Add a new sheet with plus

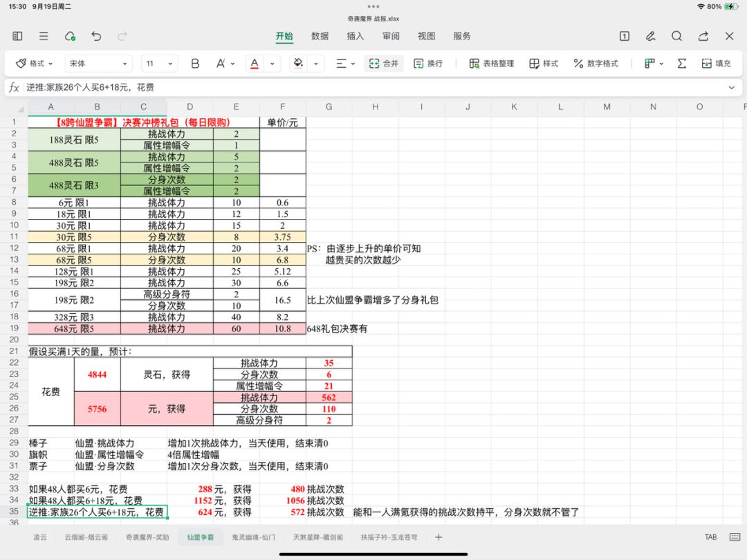click(x=439, y=537)
